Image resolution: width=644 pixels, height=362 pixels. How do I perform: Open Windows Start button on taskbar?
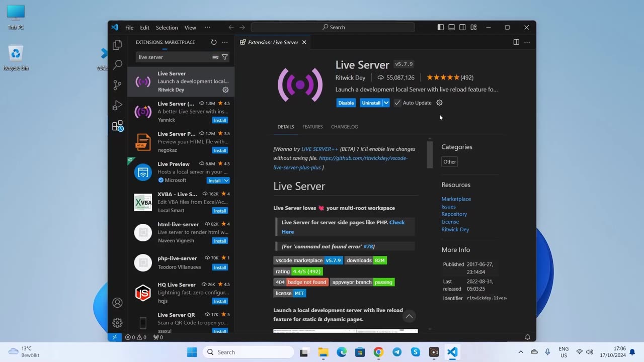pos(192,352)
